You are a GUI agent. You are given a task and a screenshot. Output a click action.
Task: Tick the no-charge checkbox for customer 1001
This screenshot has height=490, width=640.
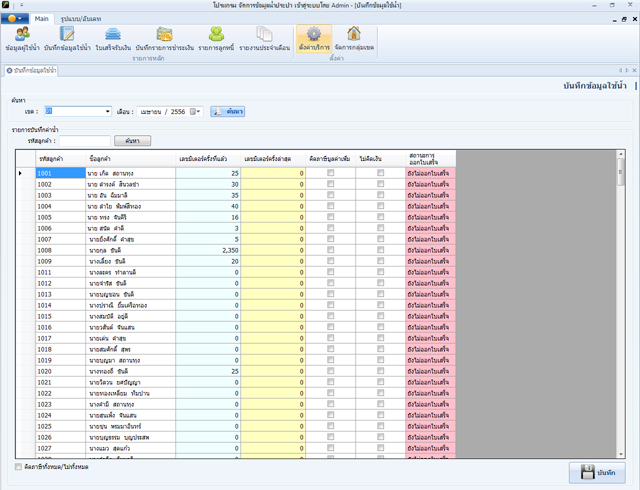coord(380,173)
